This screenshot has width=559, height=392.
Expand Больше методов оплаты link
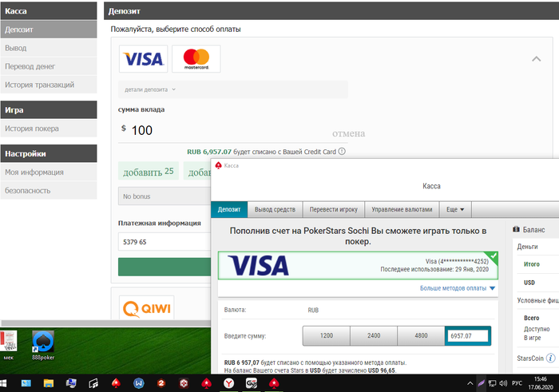pyautogui.click(x=458, y=288)
